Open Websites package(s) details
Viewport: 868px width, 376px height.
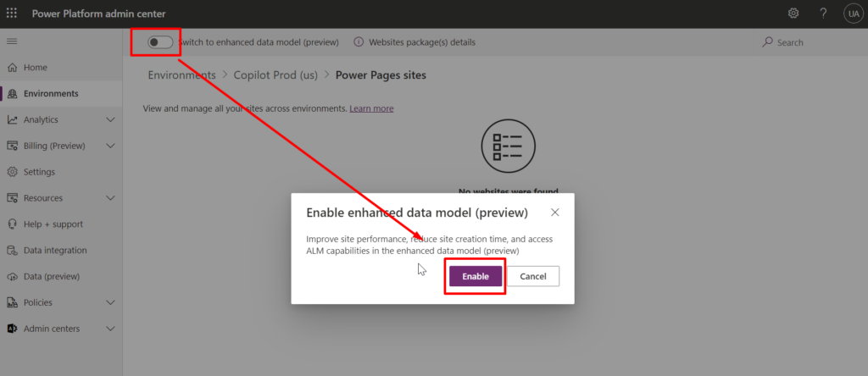(x=422, y=42)
